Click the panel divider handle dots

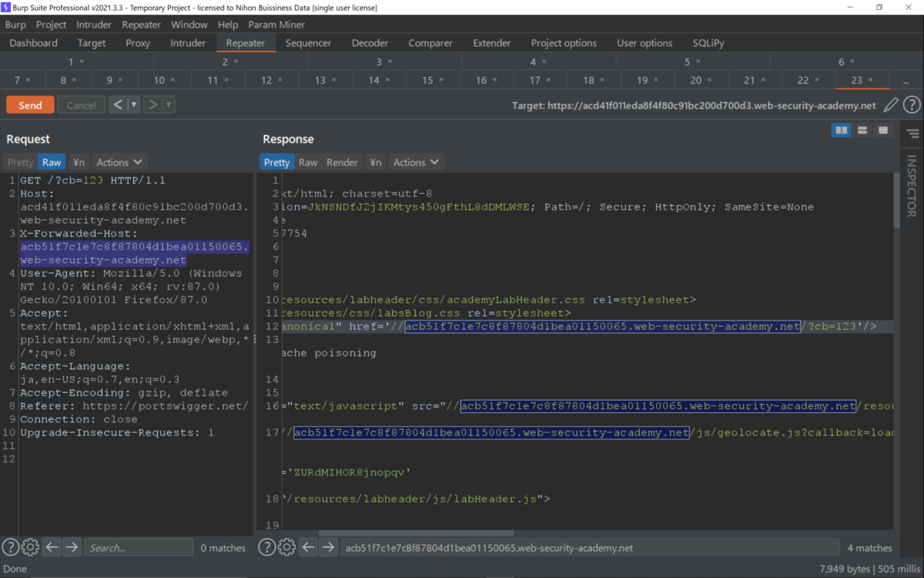[255, 339]
